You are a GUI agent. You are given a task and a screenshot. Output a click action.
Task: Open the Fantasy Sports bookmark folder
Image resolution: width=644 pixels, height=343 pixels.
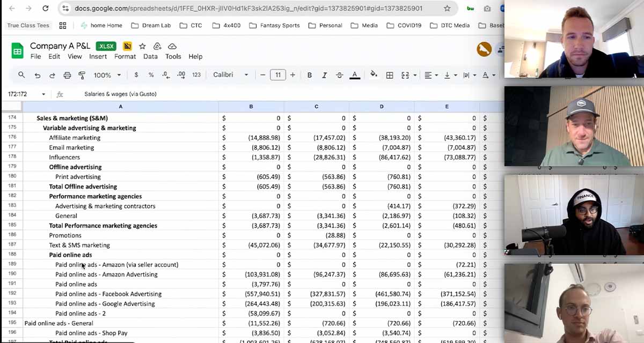pyautogui.click(x=275, y=25)
